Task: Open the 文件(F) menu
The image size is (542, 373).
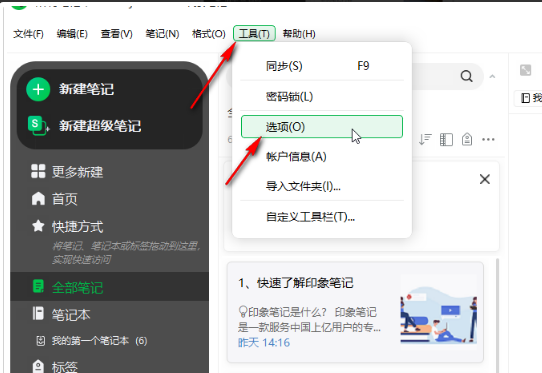Action: [28, 34]
